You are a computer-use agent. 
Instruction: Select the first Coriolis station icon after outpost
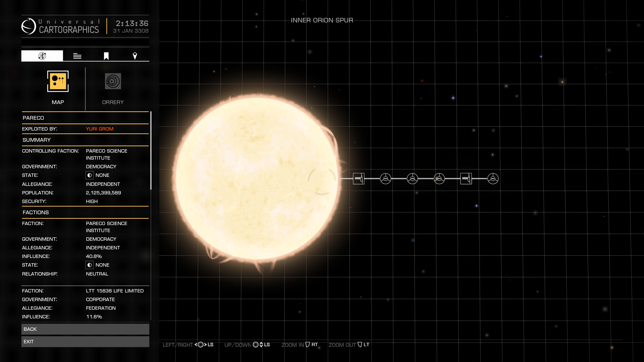tap(386, 179)
